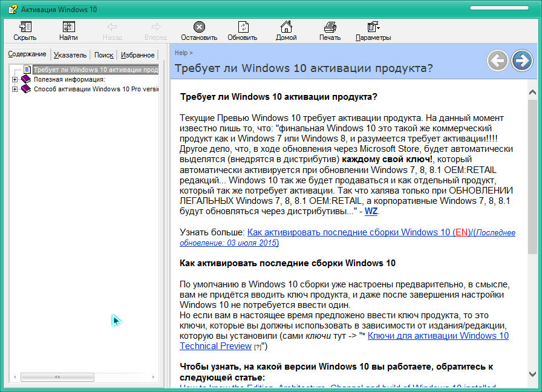
Task: Open the Избранное tab
Action: point(137,55)
